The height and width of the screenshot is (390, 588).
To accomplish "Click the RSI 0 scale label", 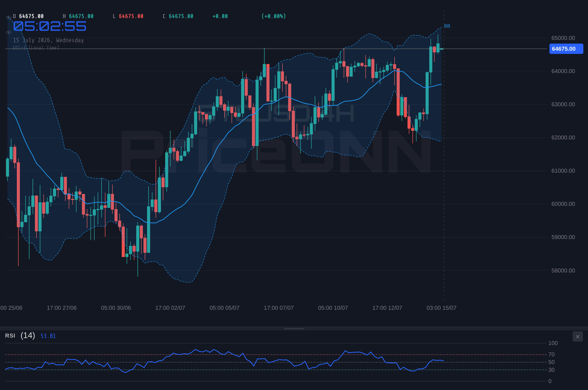I will [550, 381].
